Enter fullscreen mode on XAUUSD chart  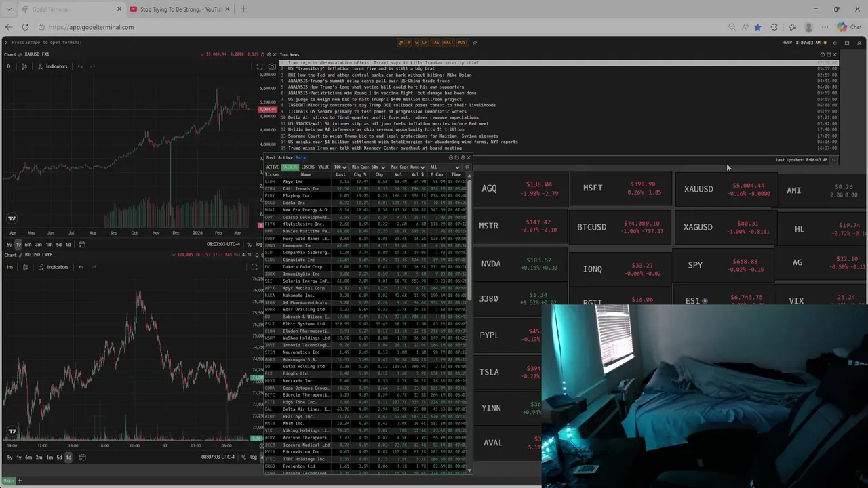(x=259, y=66)
